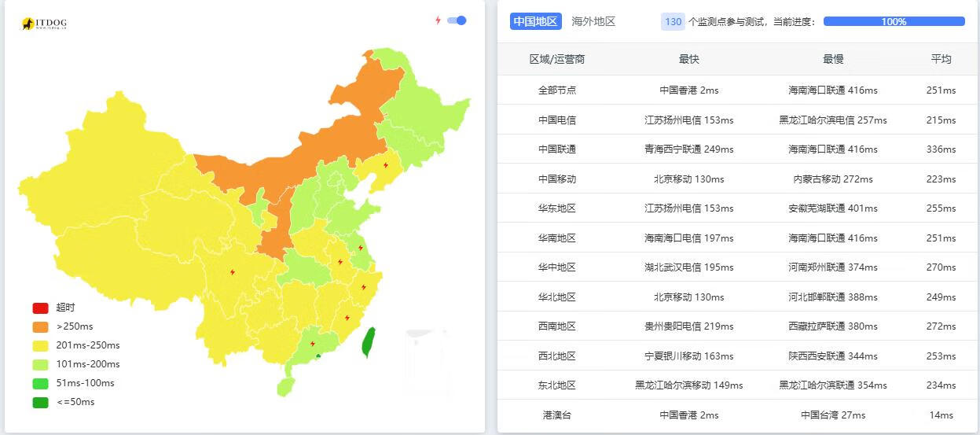Screen dimensions: 980x435
Task: Switch to the 海外地区 tab
Action: pyautogui.click(x=593, y=22)
